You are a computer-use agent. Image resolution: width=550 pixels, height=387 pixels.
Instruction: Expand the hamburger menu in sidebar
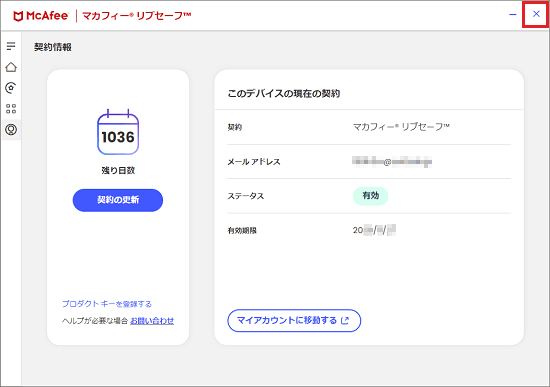11,46
